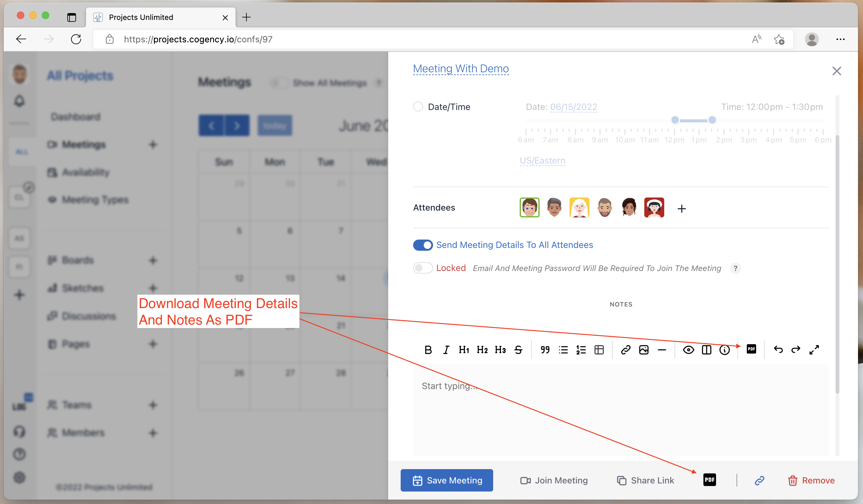
Task: Click the Bold formatting icon
Action: tap(428, 349)
